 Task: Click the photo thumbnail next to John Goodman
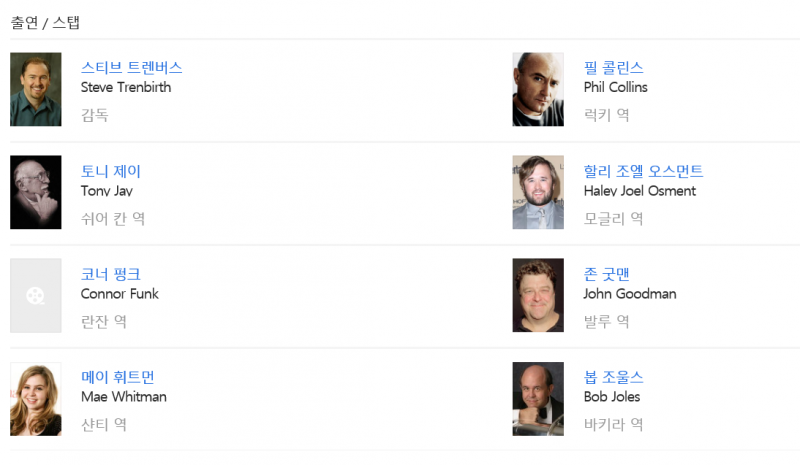[x=538, y=295]
